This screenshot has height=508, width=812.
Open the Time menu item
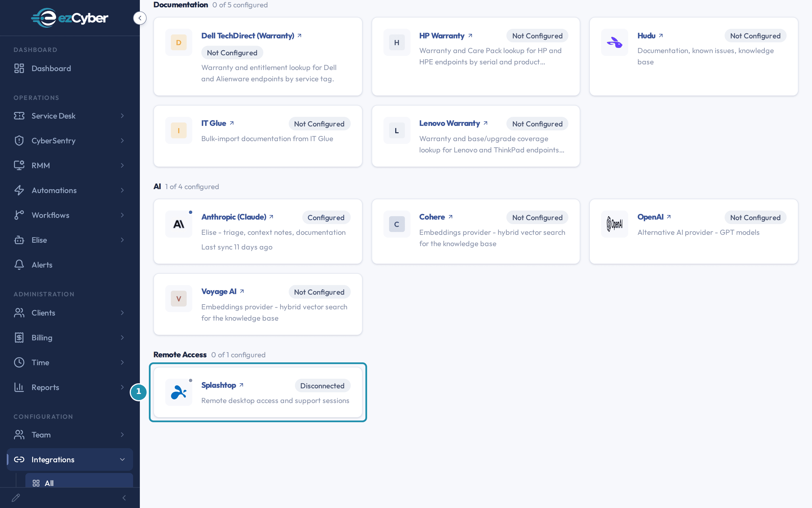pyautogui.click(x=70, y=363)
